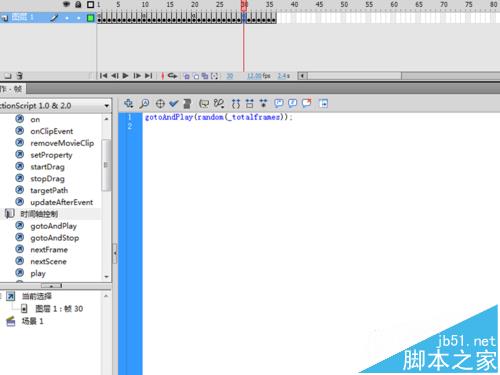500x375 pixels.
Task: Click the timeline horizontal scrollbar thumb
Action: [354, 76]
